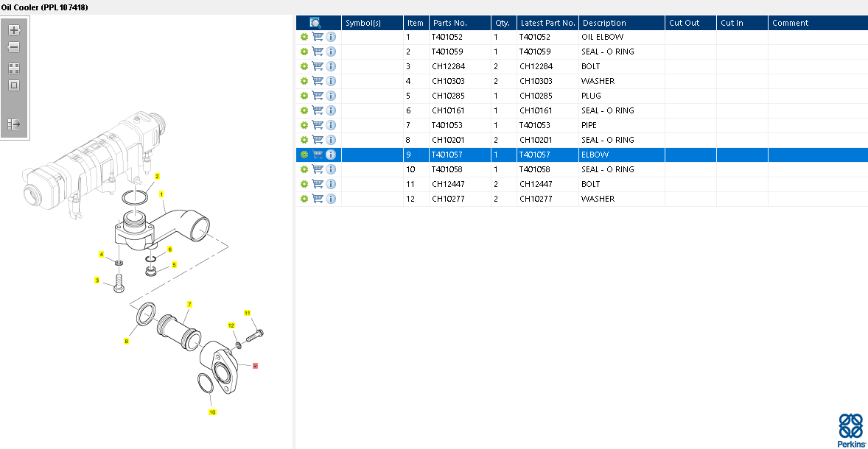This screenshot has height=449, width=868.
Task: Open info for T401059 seal O ring
Action: click(331, 52)
